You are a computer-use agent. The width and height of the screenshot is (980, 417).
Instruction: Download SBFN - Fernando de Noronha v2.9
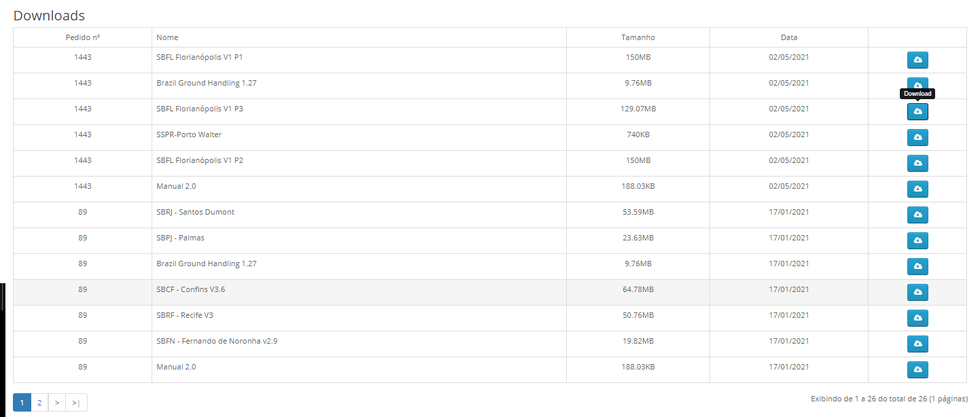[917, 344]
